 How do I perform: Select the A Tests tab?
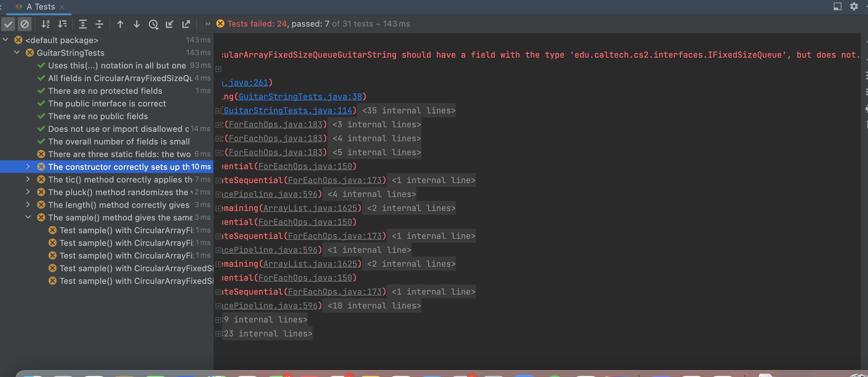tap(41, 7)
